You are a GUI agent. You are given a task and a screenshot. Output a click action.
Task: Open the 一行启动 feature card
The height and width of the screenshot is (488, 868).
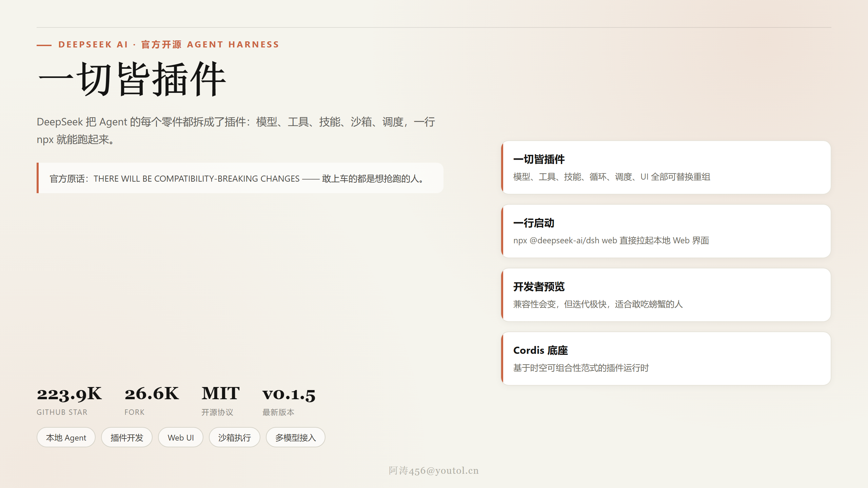(666, 231)
